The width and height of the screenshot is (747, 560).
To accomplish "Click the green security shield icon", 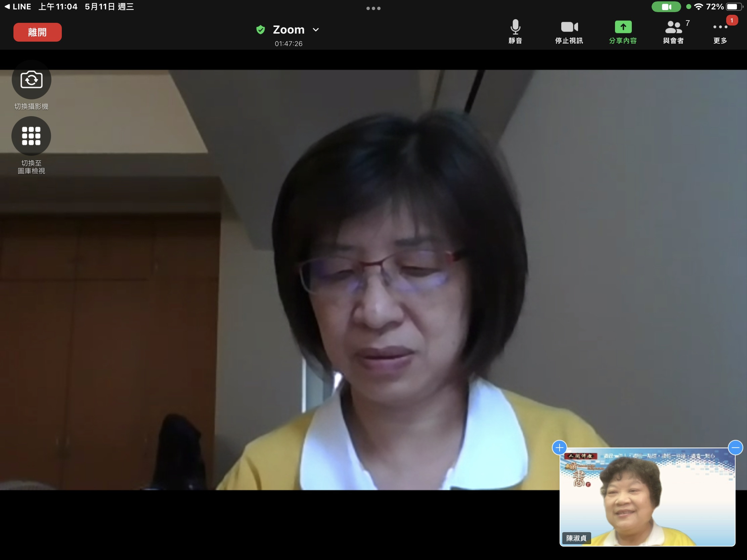I will click(x=260, y=30).
